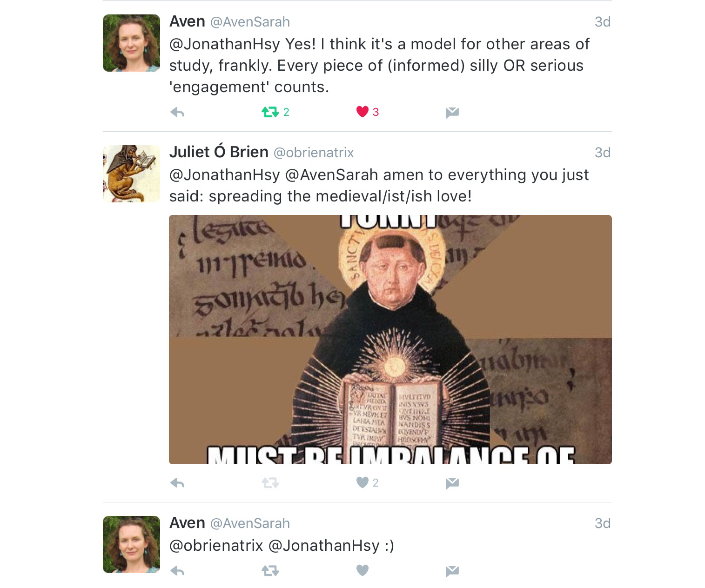Image resolution: width=705 pixels, height=588 pixels.
Task: Reply to Aven's 'engagement counts' tweet
Action: pyautogui.click(x=177, y=112)
